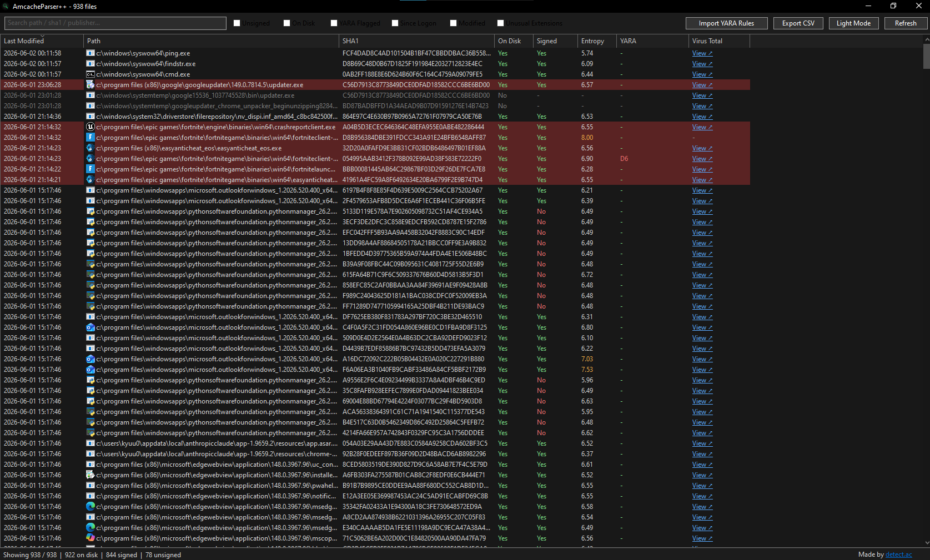Open the View link for ping.exe

pos(702,53)
